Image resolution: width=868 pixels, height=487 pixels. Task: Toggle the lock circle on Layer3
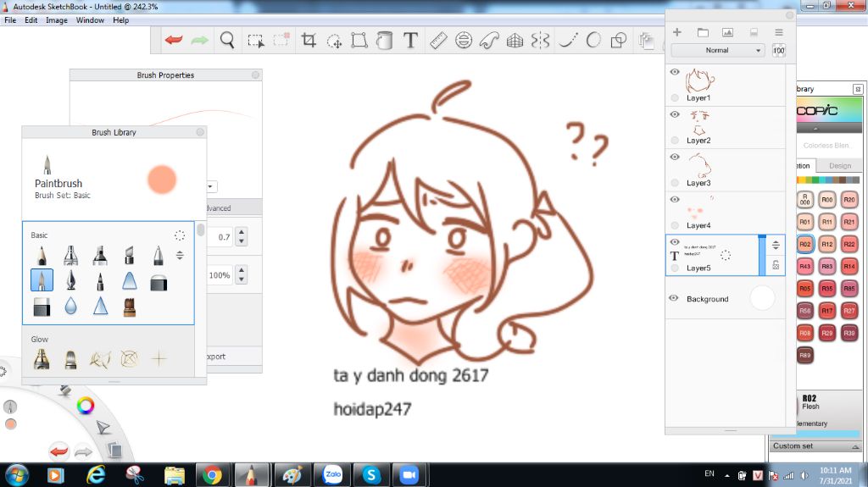coord(674,183)
